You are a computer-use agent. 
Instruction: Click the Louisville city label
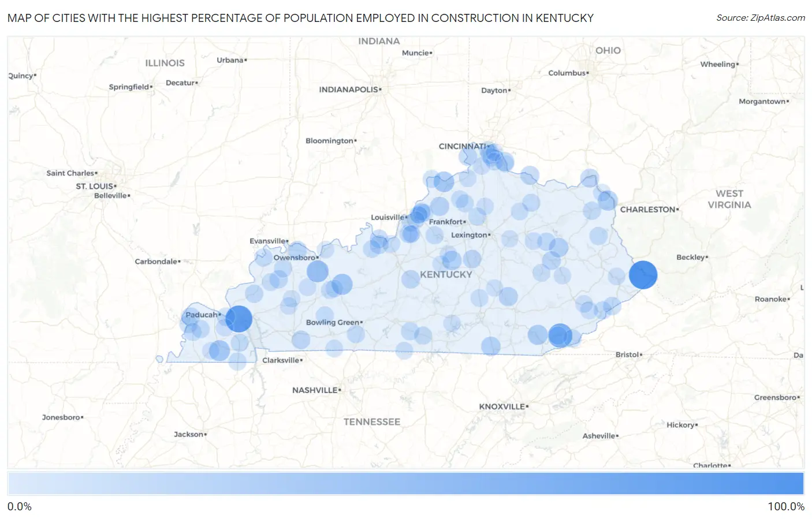coord(388,217)
